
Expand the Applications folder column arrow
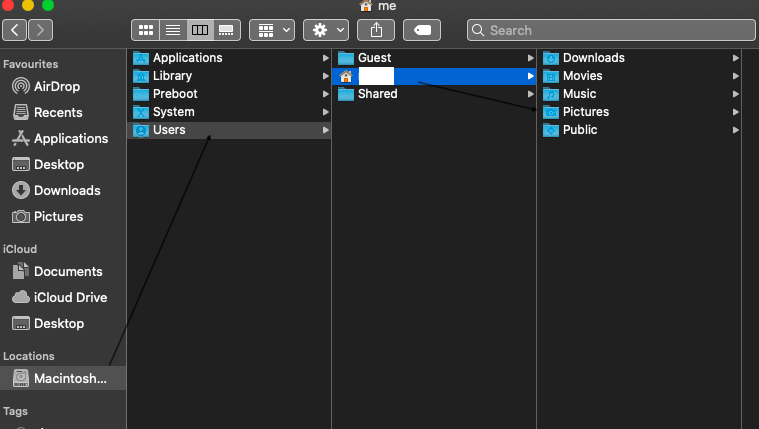point(325,58)
